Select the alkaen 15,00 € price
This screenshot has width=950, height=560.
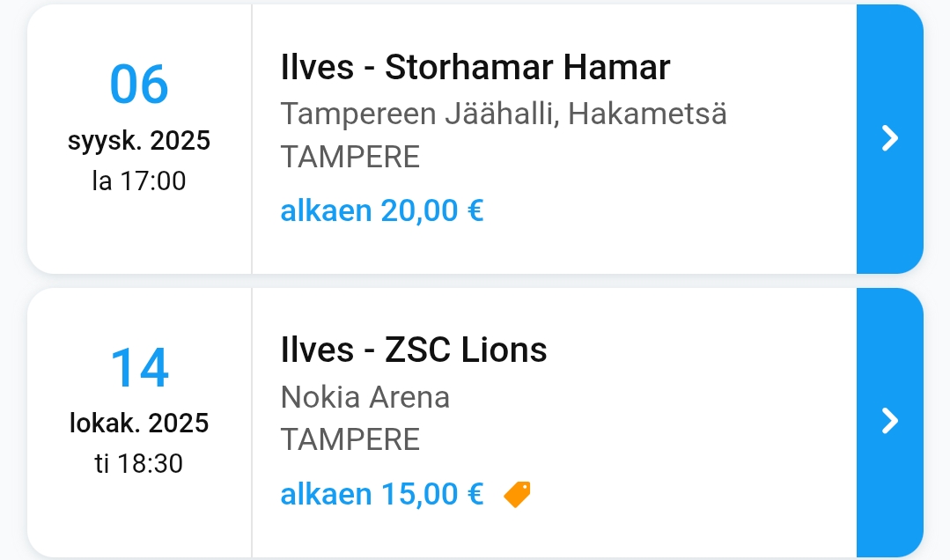[382, 494]
